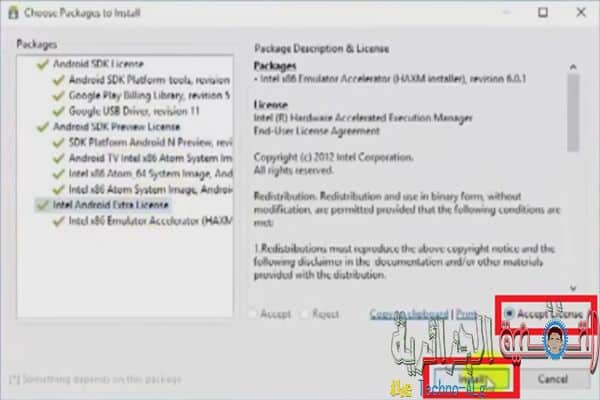Click the license scrollbar down arrow
The width and height of the screenshot is (600, 400).
tap(573, 288)
